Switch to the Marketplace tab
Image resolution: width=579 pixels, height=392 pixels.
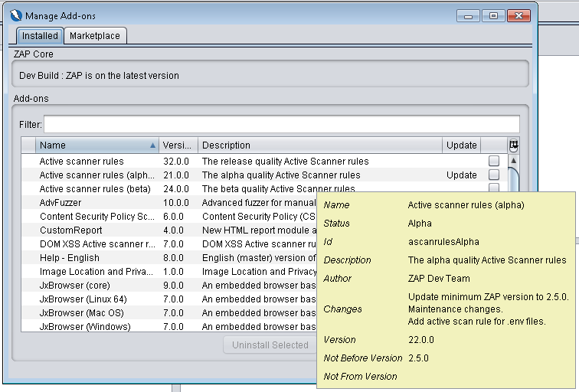95,36
